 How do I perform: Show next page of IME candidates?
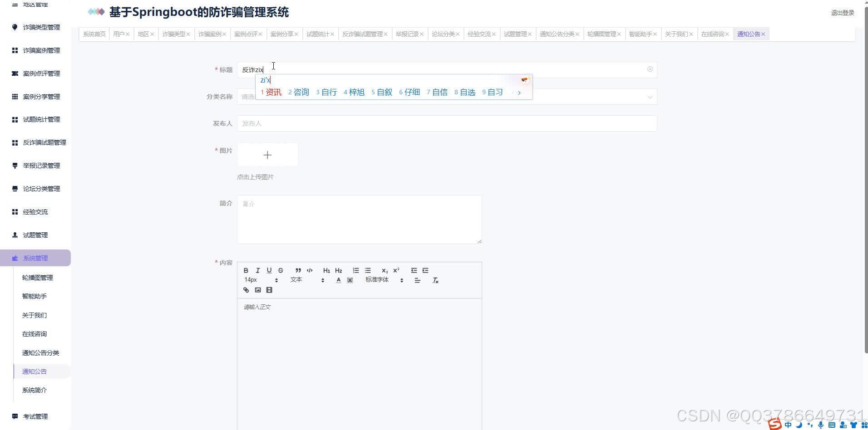pyautogui.click(x=519, y=93)
